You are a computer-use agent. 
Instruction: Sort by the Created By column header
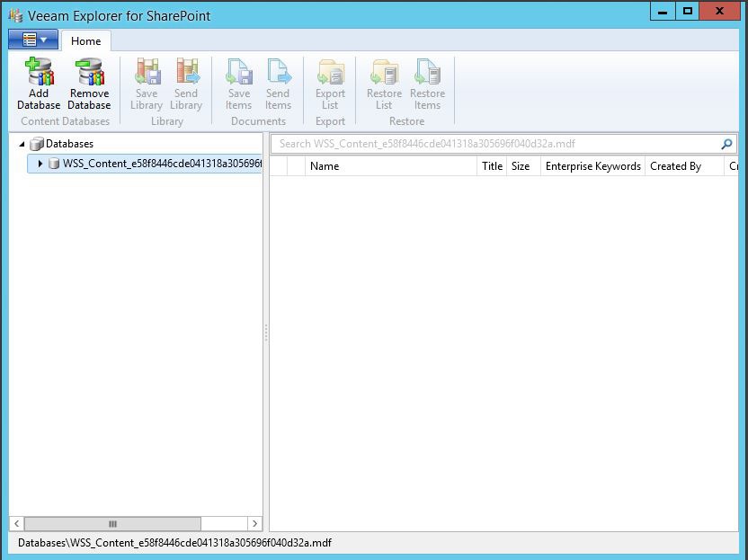pyautogui.click(x=684, y=166)
